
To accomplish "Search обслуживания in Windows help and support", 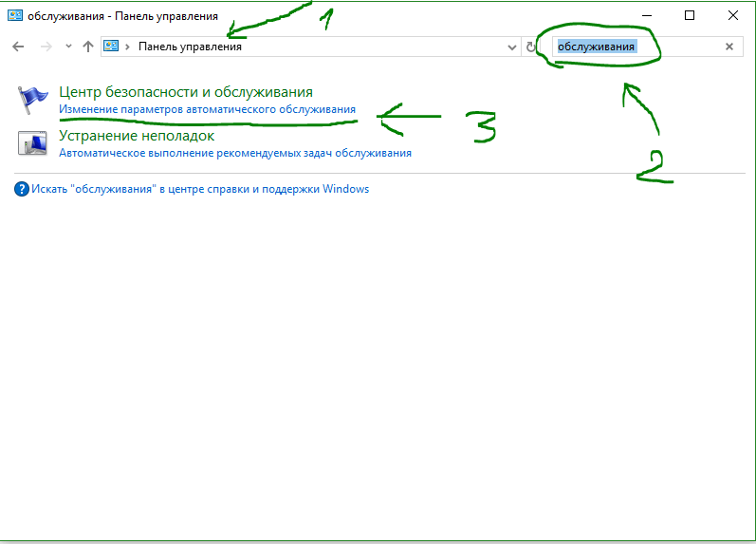I will tap(200, 189).
